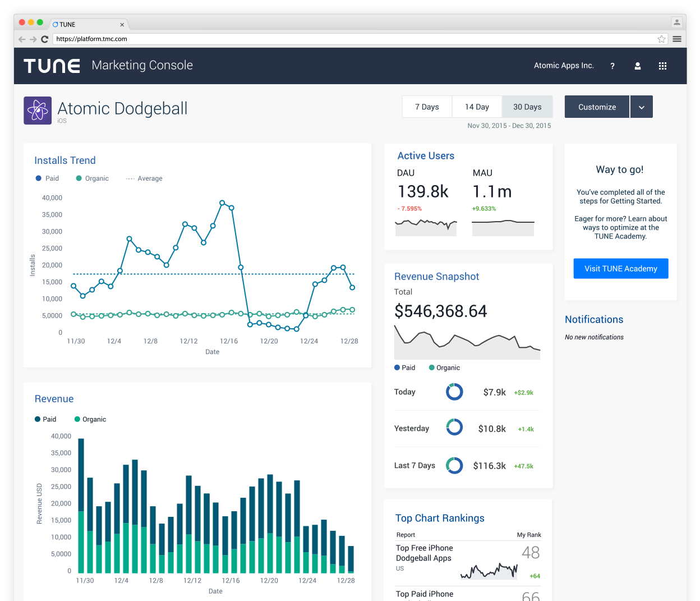Reload the page in browser
Viewport: 700px width, 601px height.
tap(45, 39)
